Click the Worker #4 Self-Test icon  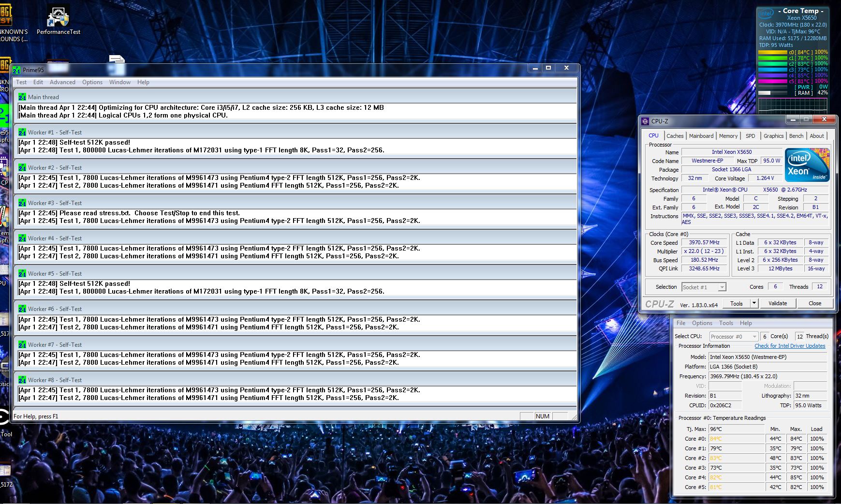click(22, 238)
